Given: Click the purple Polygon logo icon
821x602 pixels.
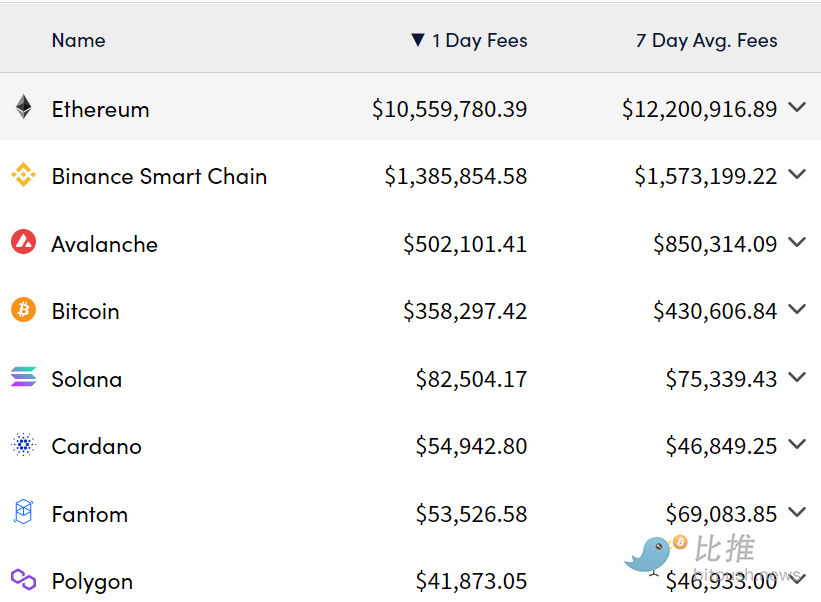Looking at the screenshot, I should click(x=24, y=579).
